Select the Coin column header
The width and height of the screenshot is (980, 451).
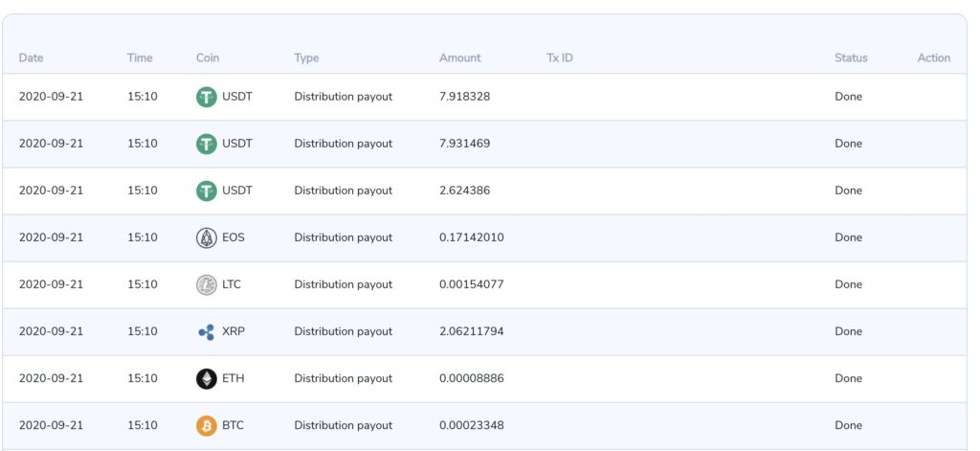click(208, 58)
